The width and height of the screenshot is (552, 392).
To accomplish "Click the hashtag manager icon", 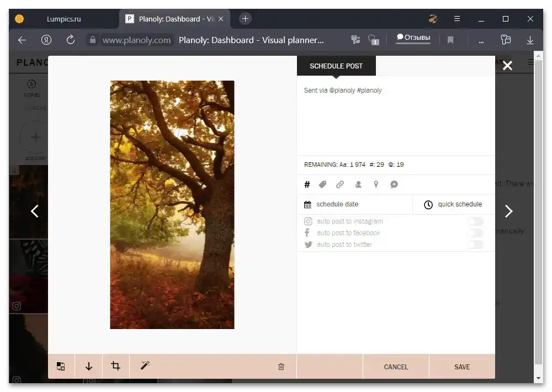I will click(307, 184).
